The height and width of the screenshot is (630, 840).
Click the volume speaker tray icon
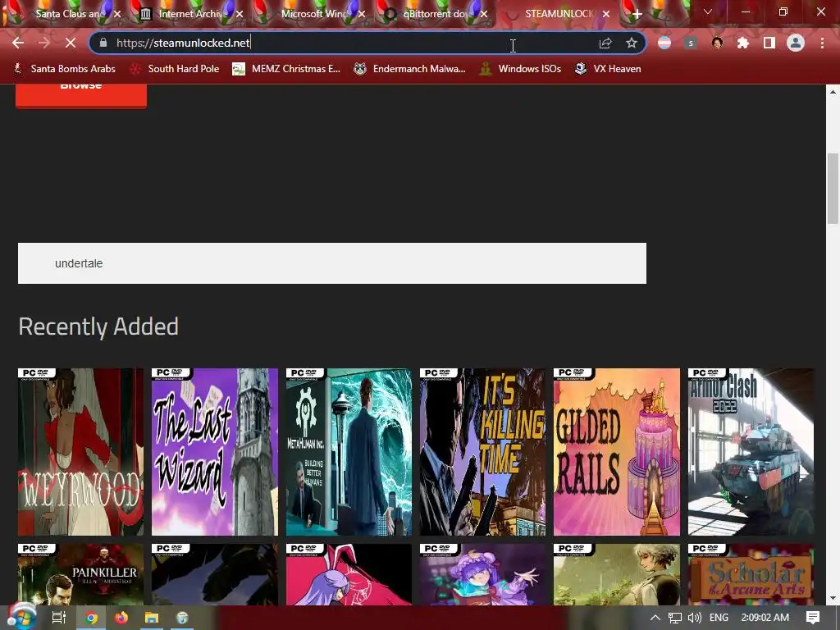(695, 618)
